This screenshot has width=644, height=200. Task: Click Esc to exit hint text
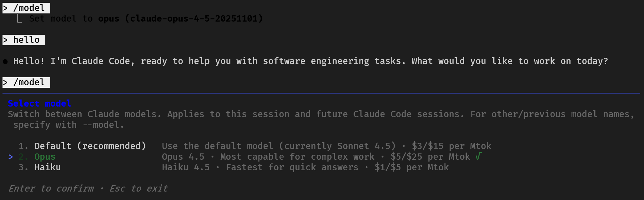coord(138,188)
